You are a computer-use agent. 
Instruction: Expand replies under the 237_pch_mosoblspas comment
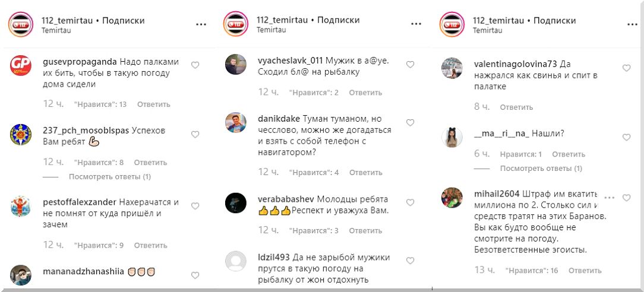110,177
